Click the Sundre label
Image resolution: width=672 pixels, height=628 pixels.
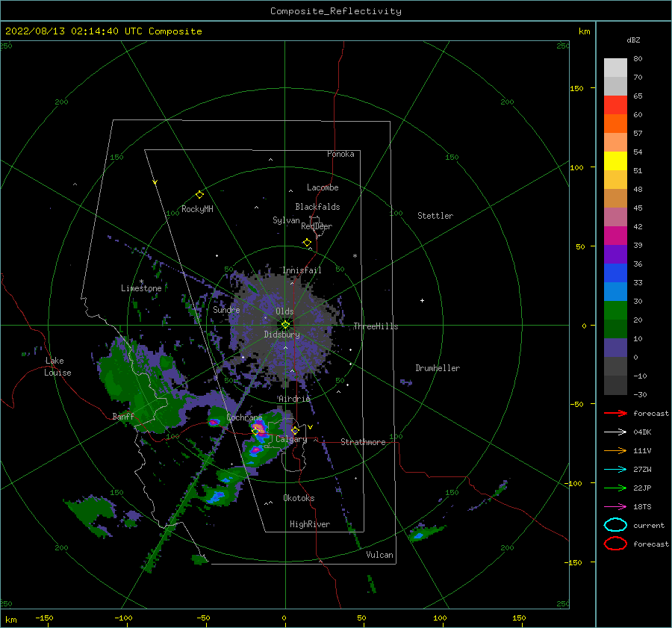(226, 309)
